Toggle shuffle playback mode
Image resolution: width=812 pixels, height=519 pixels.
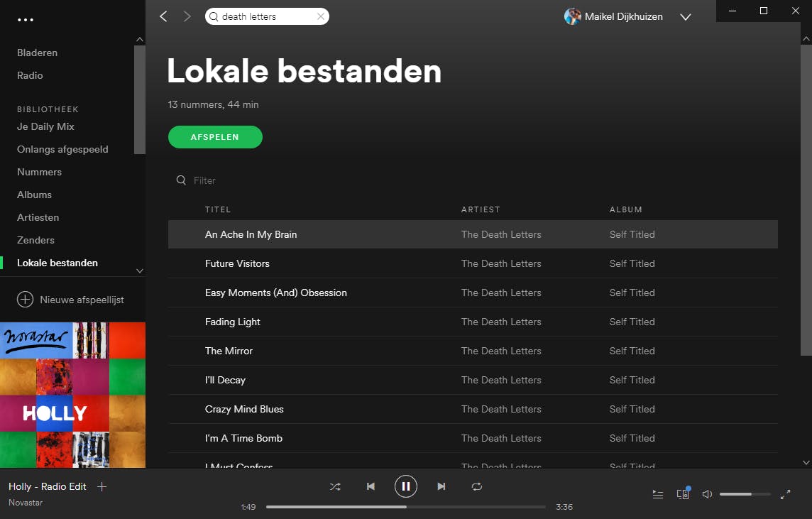[x=335, y=486]
